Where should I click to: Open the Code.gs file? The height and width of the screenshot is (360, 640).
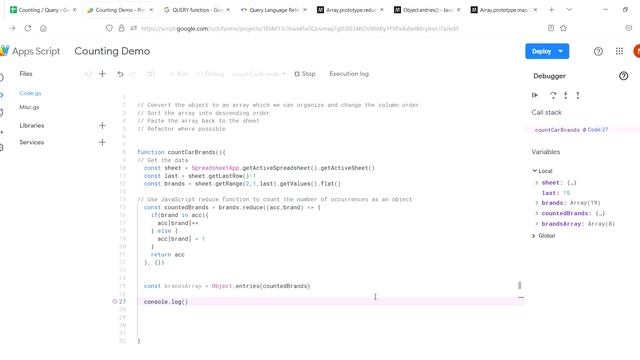click(30, 93)
